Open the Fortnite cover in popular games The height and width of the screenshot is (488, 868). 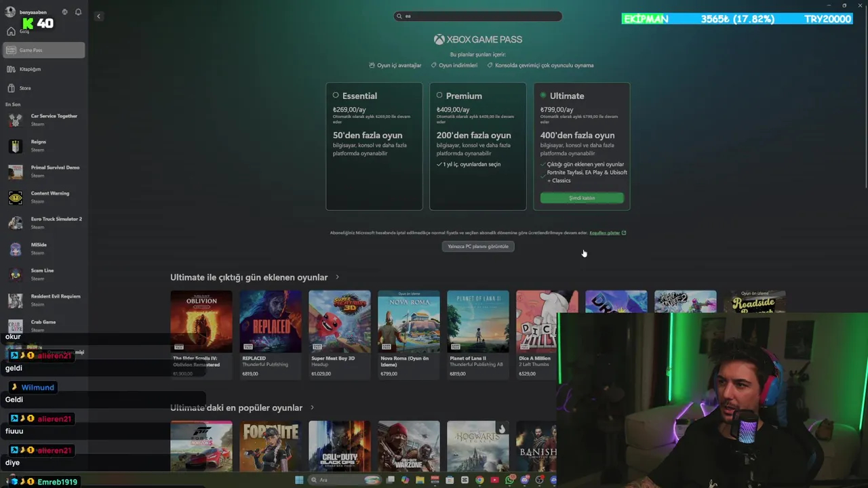click(271, 446)
